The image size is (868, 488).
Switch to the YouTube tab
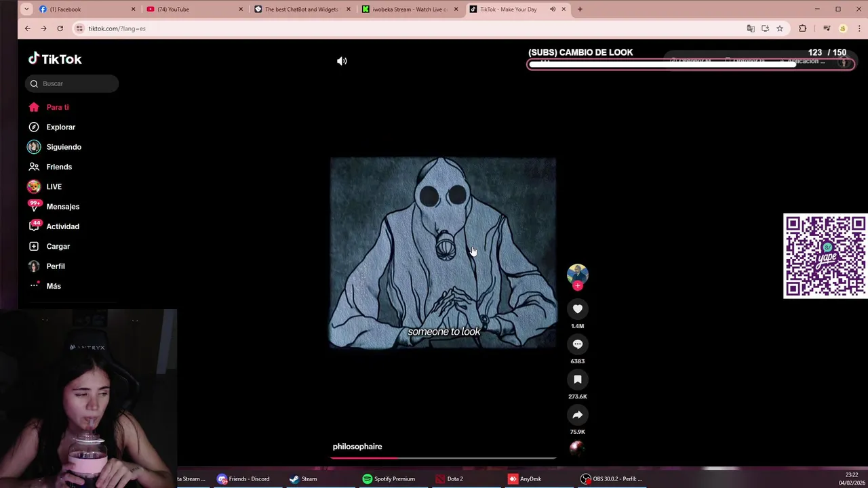[195, 9]
